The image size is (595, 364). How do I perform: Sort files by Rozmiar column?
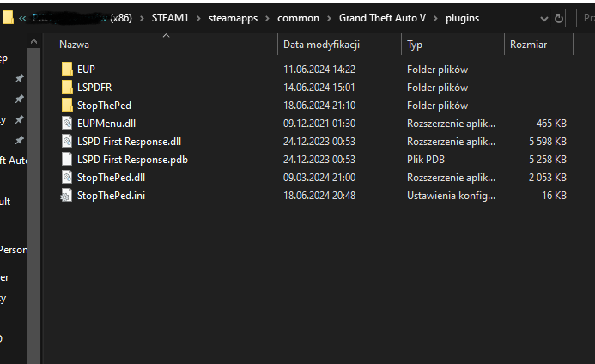528,44
